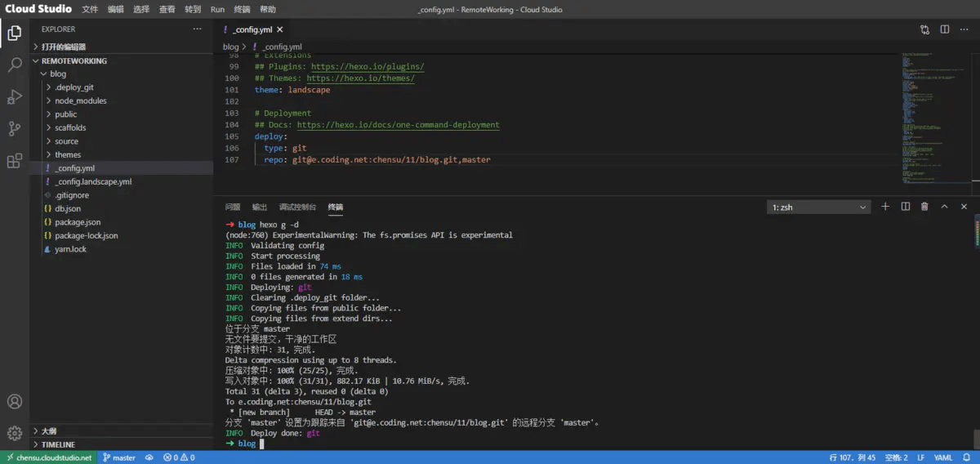This screenshot has width=980, height=464.
Task: Open the Search view icon
Action: click(15, 65)
